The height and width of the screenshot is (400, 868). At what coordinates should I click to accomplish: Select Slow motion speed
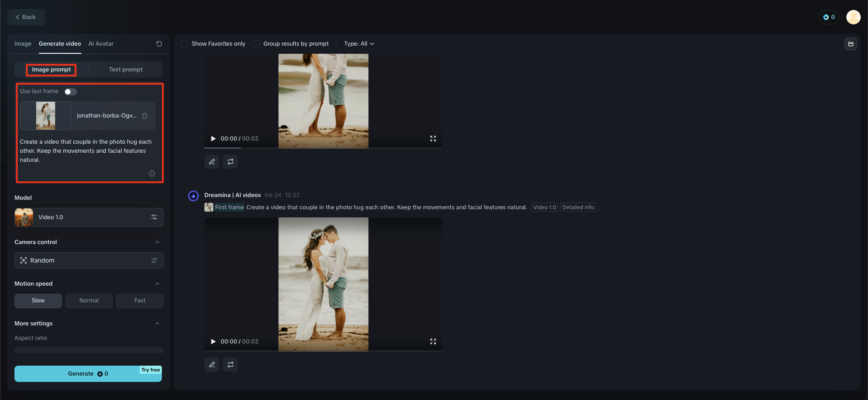38,301
